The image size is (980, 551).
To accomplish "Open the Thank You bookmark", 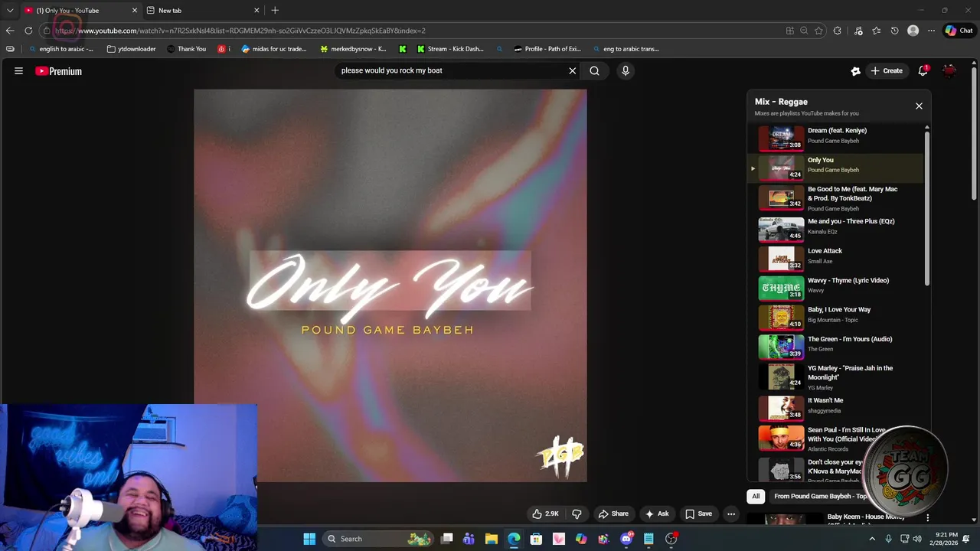I will click(x=186, y=49).
